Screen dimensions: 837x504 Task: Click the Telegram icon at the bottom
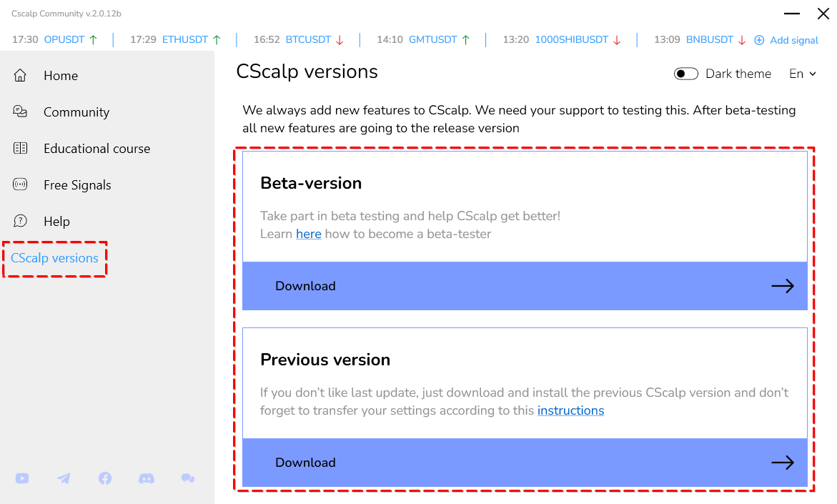click(64, 478)
